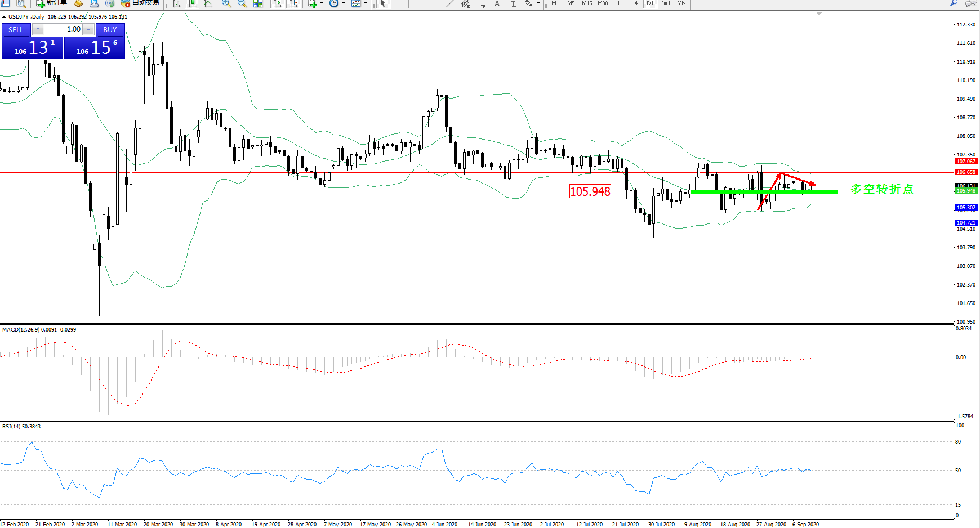This screenshot has height=528, width=980.
Task: Toggle the Auto Trading button
Action: pyautogui.click(x=140, y=3)
